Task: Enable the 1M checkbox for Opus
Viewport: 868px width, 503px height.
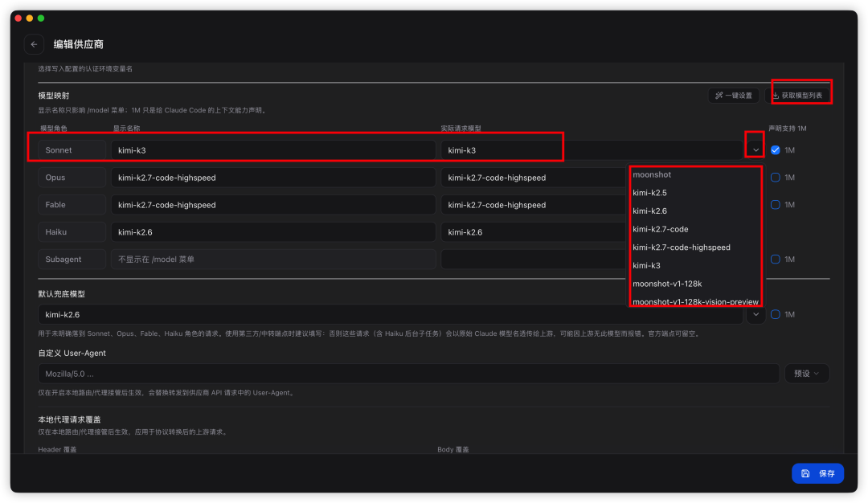Action: click(x=776, y=177)
